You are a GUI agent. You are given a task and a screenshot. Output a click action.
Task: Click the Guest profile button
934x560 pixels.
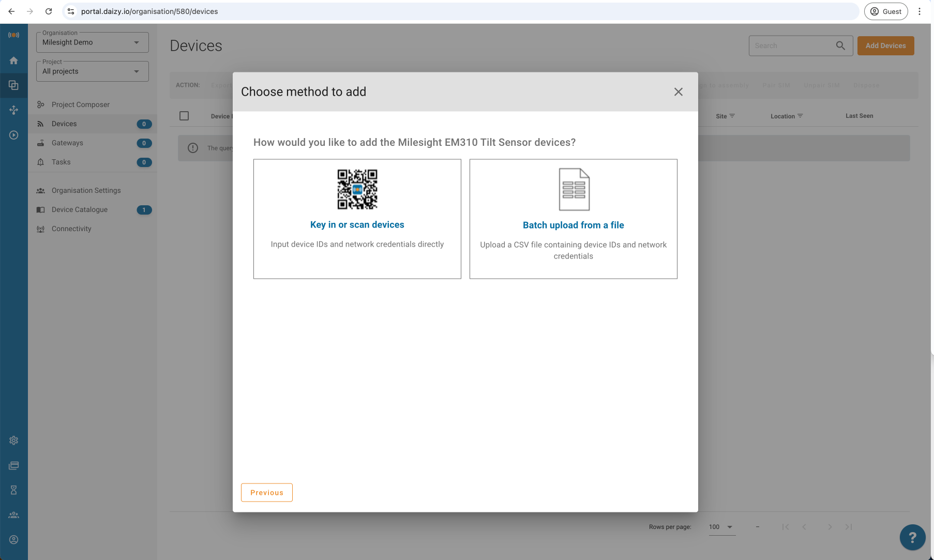(x=886, y=11)
